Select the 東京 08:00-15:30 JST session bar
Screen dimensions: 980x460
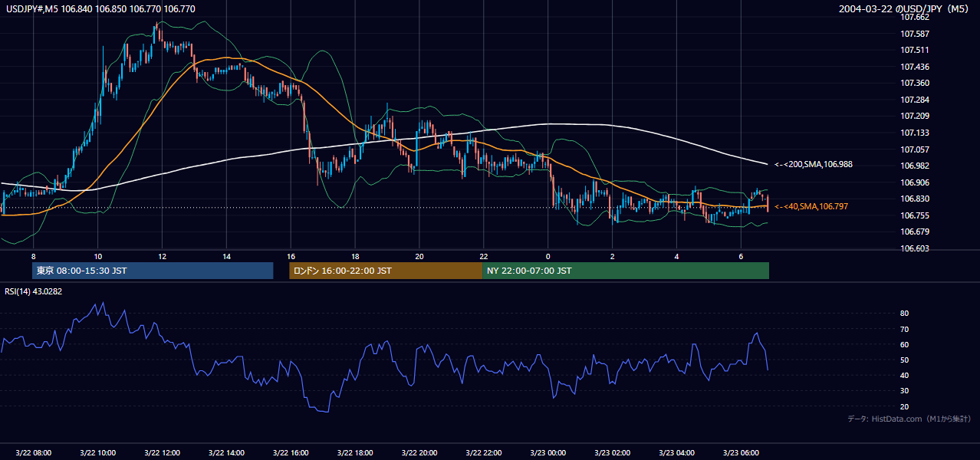153,271
